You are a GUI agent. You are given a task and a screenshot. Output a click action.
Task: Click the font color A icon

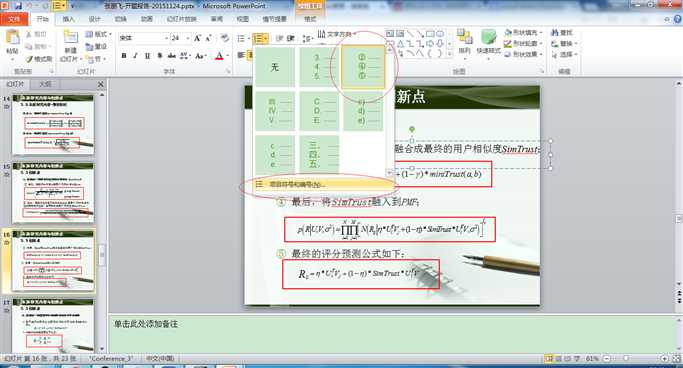[x=219, y=56]
